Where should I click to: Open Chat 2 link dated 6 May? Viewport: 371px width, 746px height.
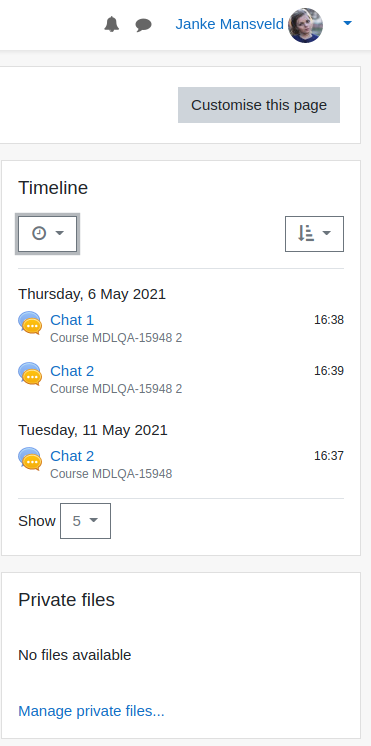pyautogui.click(x=72, y=371)
